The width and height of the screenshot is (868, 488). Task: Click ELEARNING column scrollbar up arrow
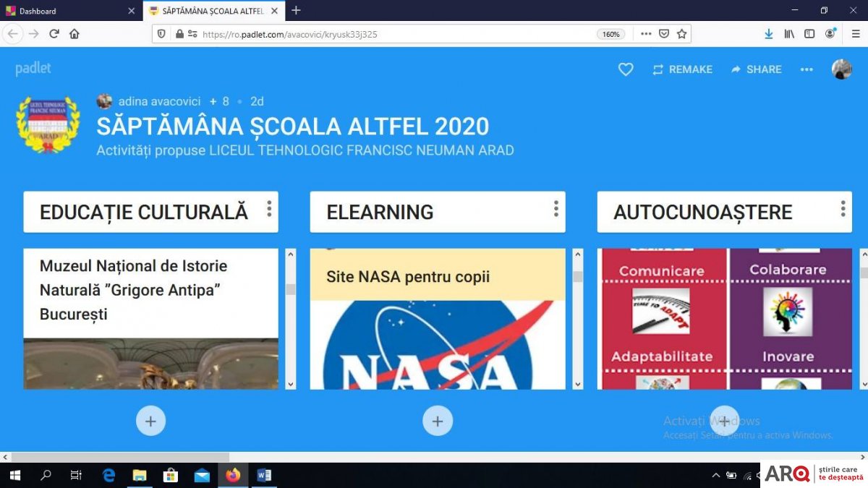click(x=578, y=254)
